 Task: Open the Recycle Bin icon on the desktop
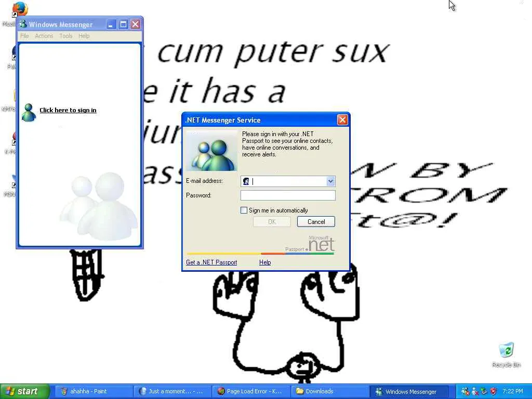(506, 351)
